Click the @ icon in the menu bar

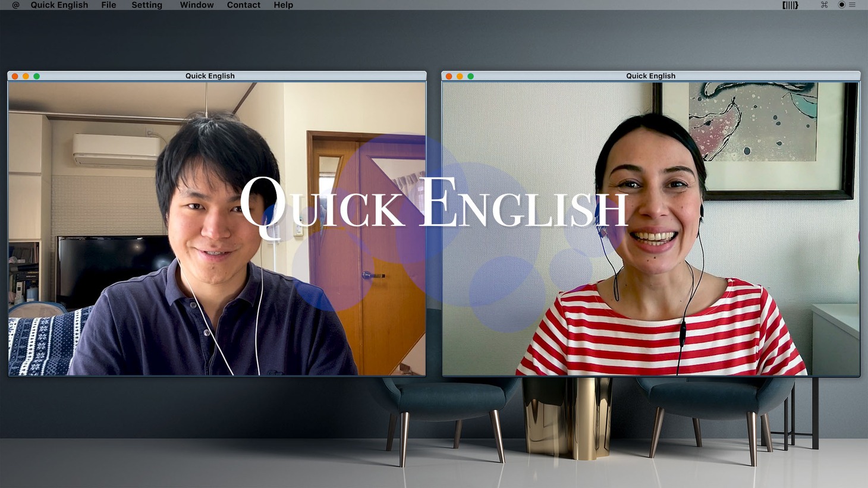point(15,5)
